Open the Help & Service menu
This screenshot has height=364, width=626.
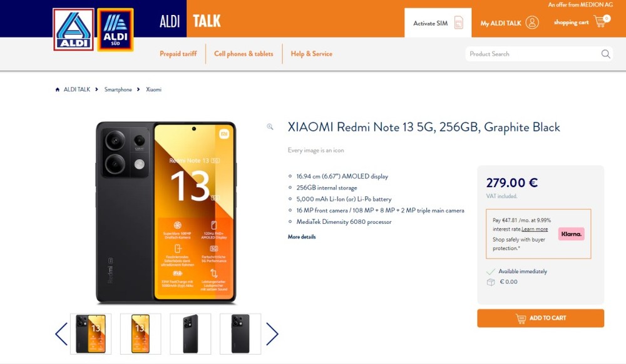coord(311,53)
